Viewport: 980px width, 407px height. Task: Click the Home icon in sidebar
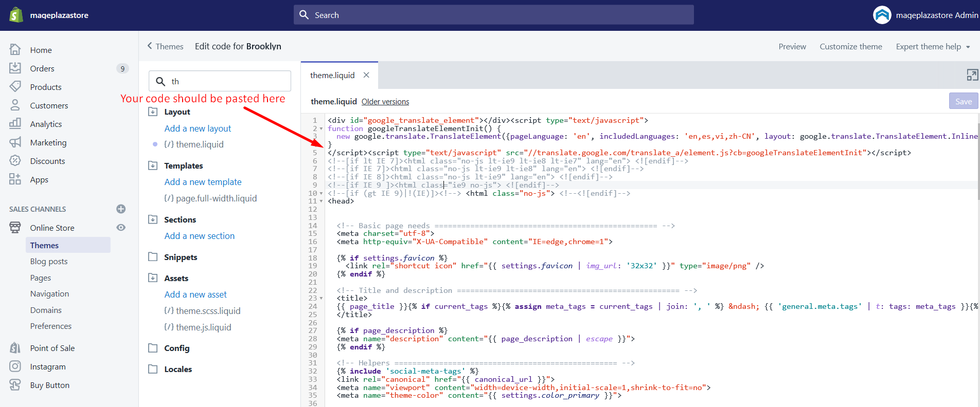point(15,50)
